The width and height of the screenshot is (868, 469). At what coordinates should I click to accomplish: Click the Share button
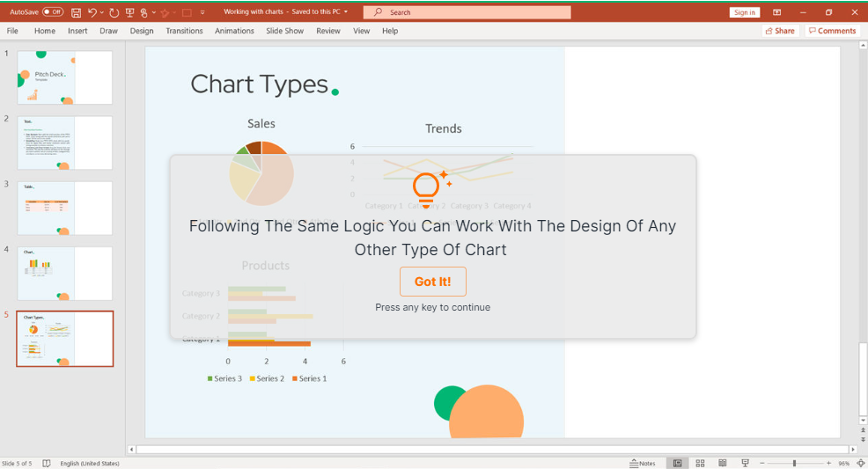[780, 31]
